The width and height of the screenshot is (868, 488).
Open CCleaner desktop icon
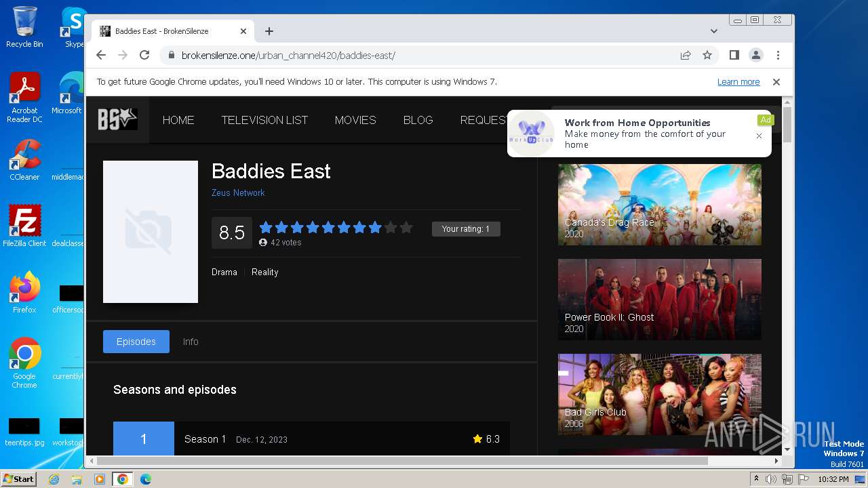(x=24, y=160)
